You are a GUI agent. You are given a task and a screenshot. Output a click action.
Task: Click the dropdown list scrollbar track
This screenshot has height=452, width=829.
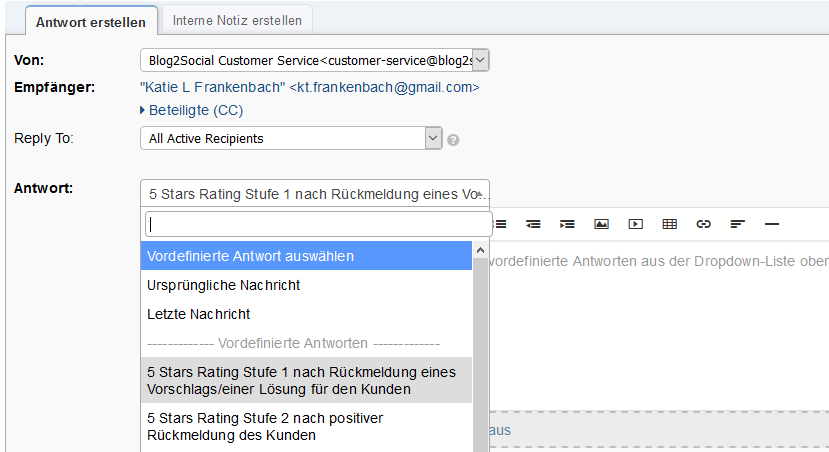click(x=480, y=354)
